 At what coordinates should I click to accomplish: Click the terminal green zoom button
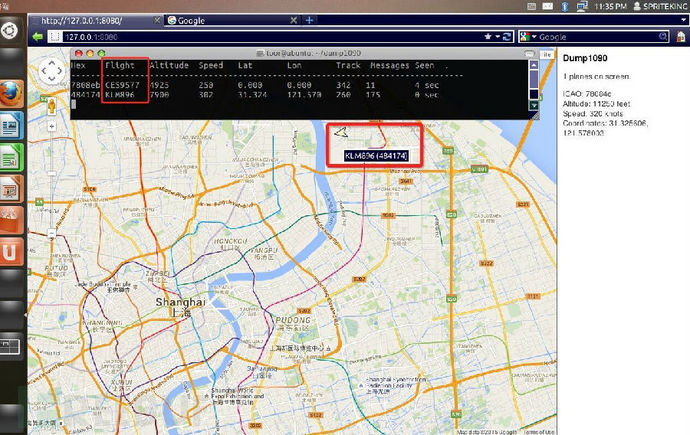click(101, 53)
